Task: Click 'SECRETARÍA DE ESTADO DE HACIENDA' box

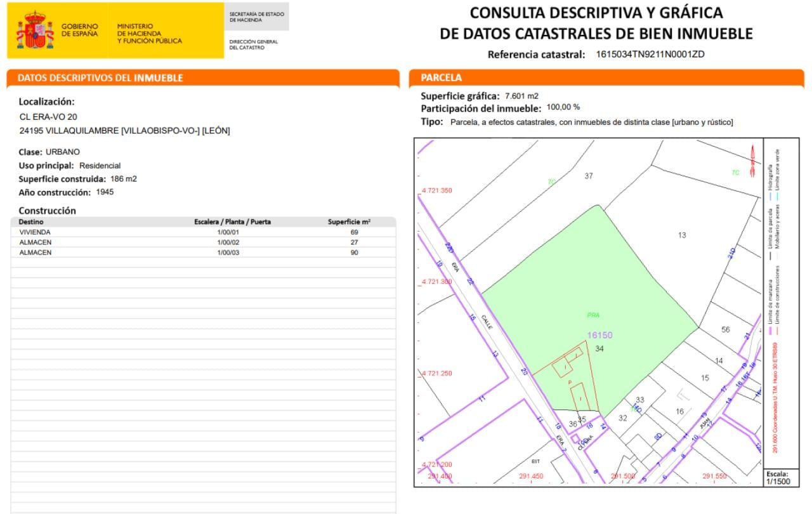Action: tap(256, 16)
